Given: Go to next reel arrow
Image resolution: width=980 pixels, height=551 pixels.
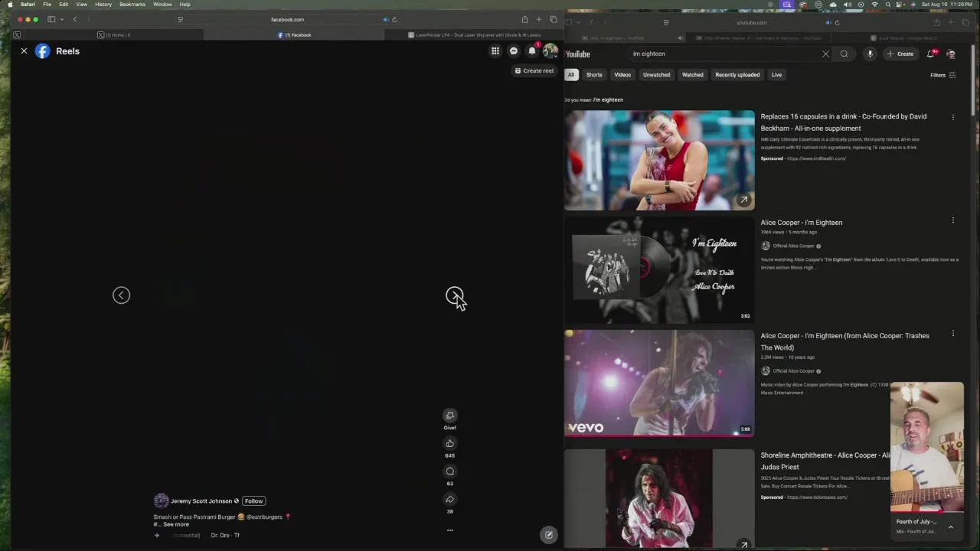Looking at the screenshot, I should (x=455, y=295).
